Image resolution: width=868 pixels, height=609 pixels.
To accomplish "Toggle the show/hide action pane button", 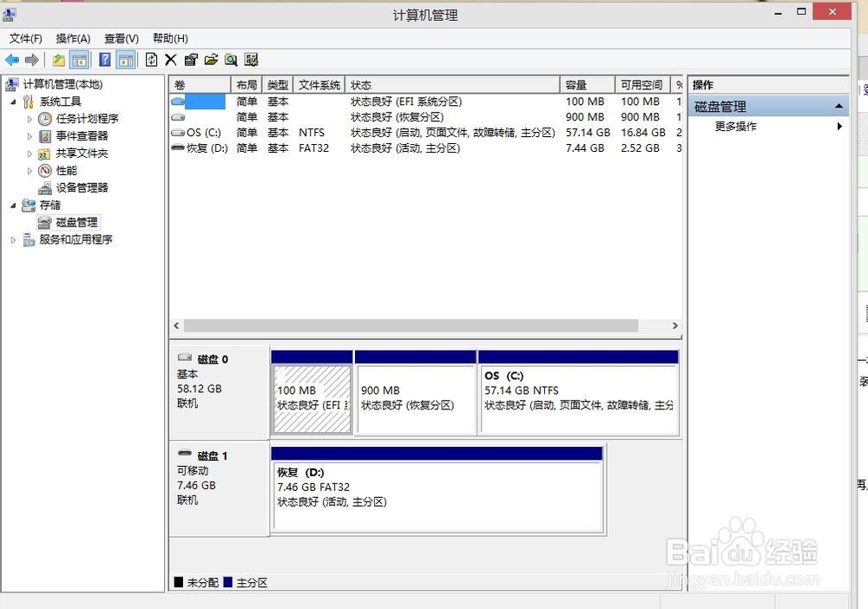I will [126, 60].
